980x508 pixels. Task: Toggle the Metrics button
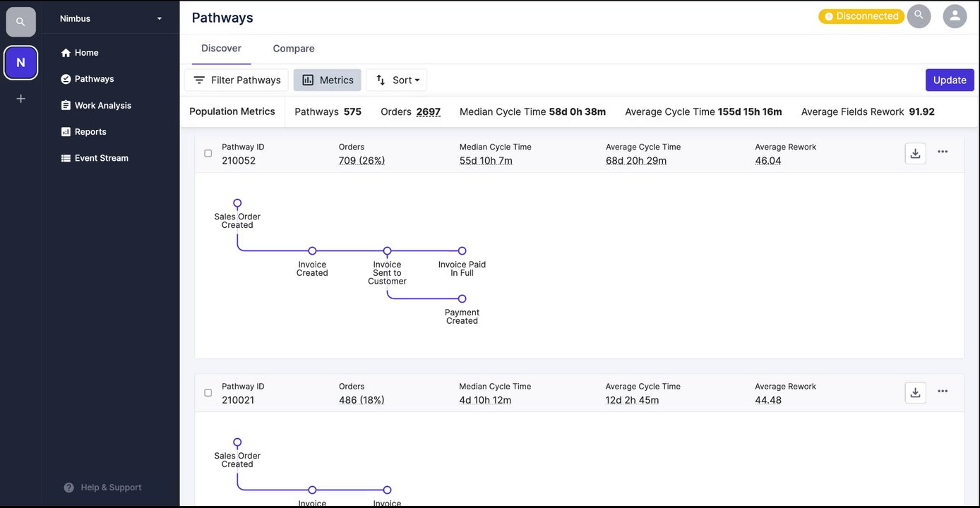pyautogui.click(x=328, y=80)
